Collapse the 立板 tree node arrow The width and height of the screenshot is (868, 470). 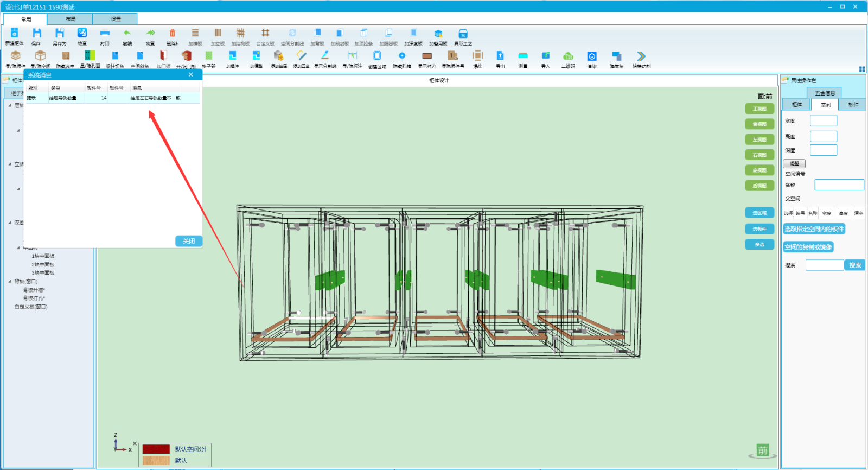click(x=10, y=164)
